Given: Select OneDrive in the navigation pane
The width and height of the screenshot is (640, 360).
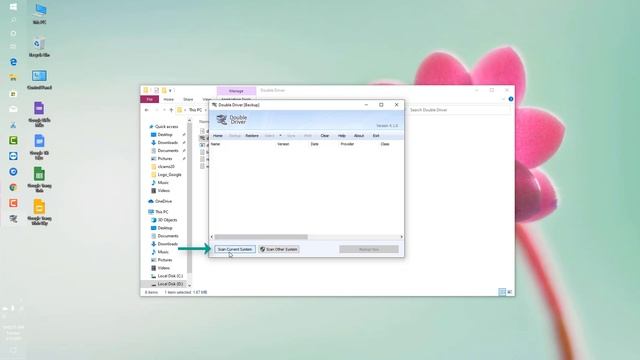Looking at the screenshot, I should 160,201.
